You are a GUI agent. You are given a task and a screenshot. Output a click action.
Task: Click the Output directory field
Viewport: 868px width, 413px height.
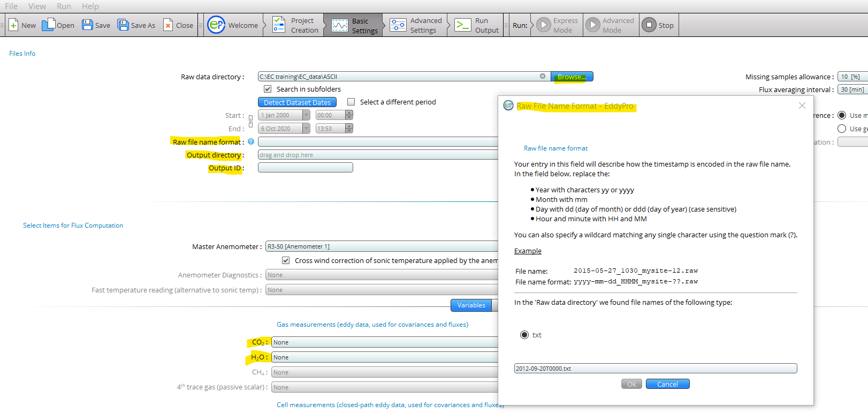[378, 155]
